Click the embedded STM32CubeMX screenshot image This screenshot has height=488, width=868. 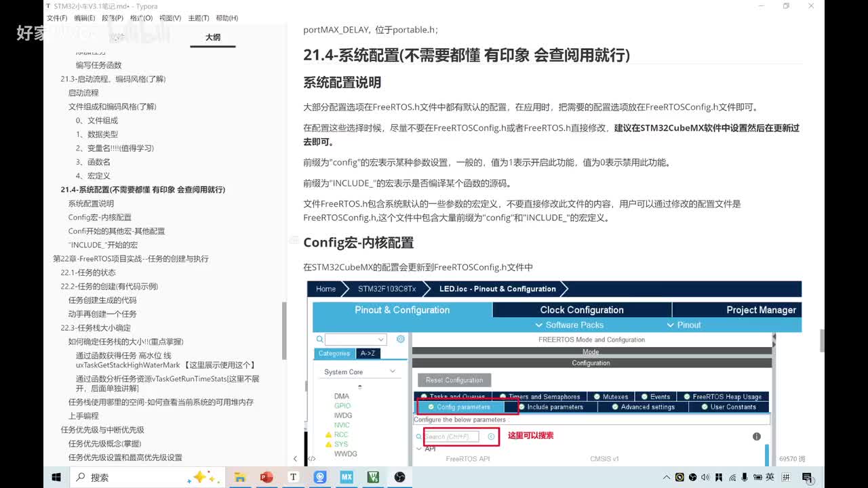point(554,373)
